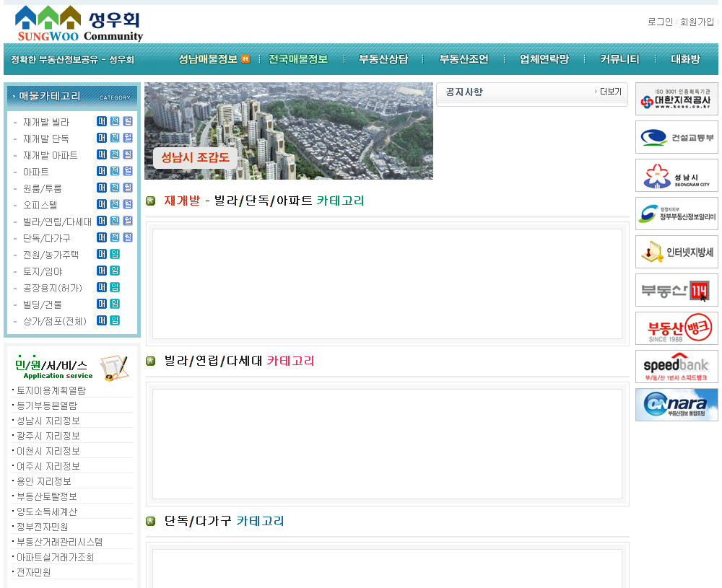722x588 pixels.
Task: Open the 대한지적공사 banner
Action: [677, 99]
